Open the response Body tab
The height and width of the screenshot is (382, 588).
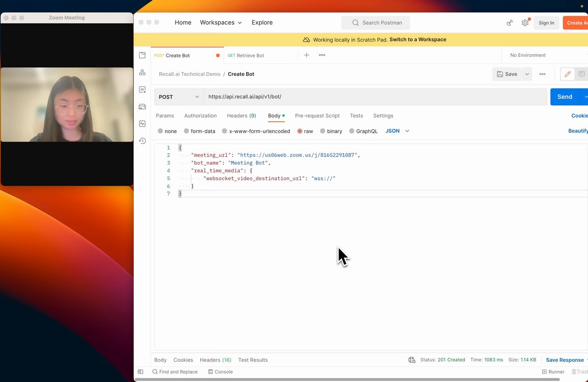(x=160, y=360)
